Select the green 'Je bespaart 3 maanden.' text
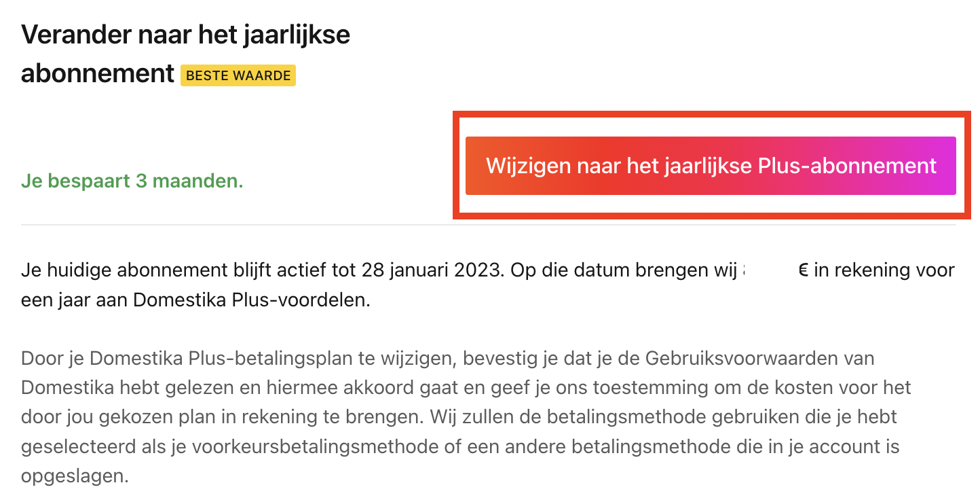The height and width of the screenshot is (500, 980). tap(132, 182)
